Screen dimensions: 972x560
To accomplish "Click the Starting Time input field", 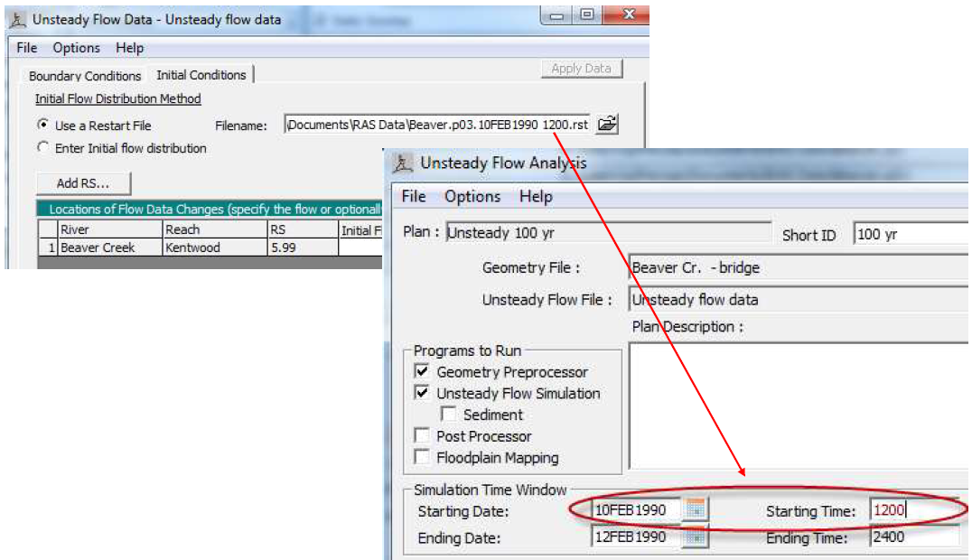I will pos(912,510).
